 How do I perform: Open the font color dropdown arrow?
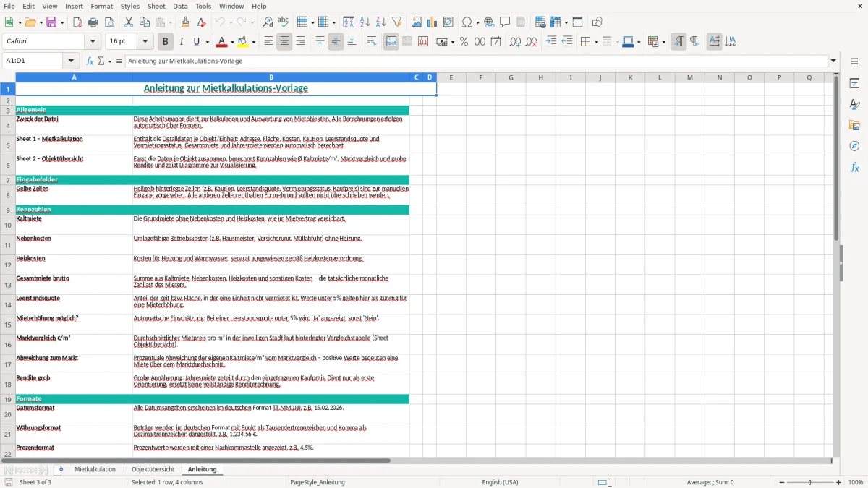pyautogui.click(x=232, y=42)
